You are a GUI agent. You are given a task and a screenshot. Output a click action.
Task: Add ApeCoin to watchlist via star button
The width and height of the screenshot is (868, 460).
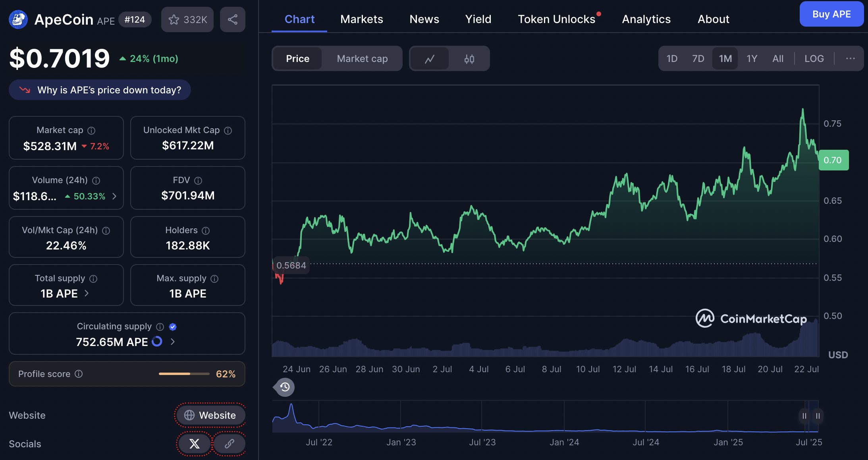pos(187,19)
